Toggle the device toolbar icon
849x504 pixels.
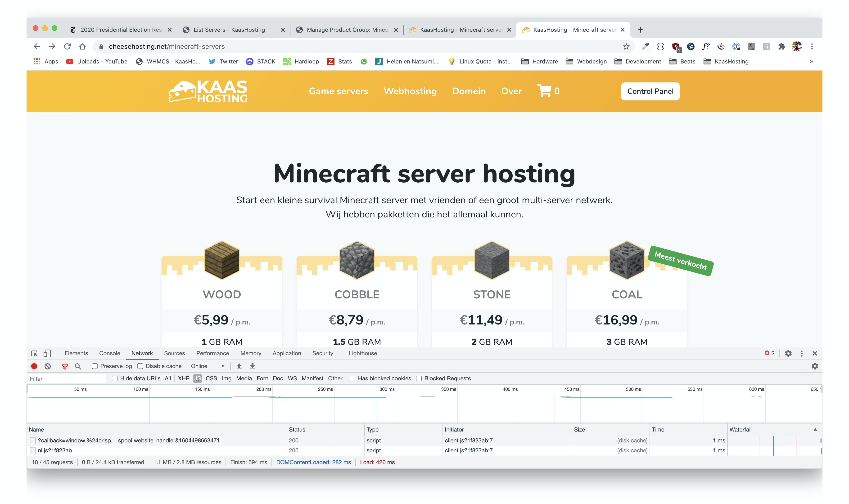click(47, 353)
